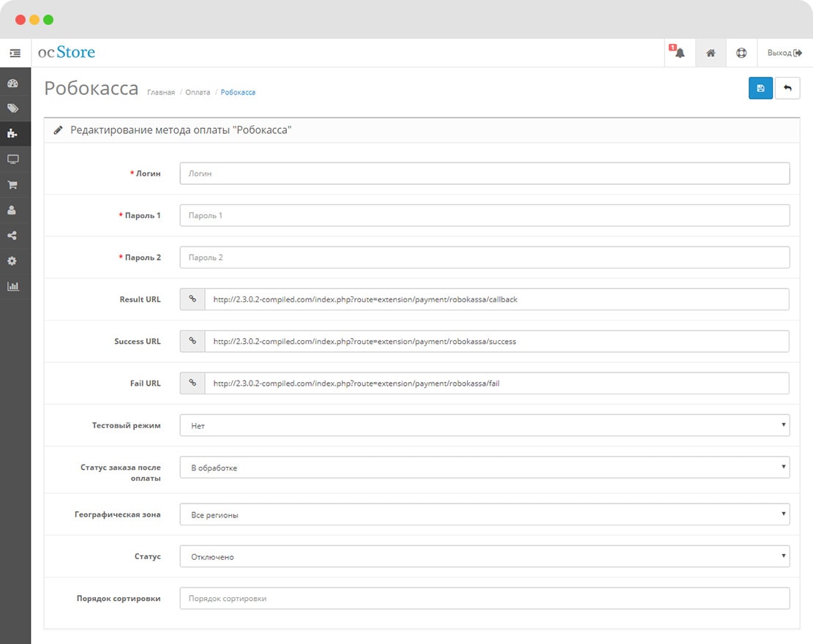Click the blue save button

pyautogui.click(x=760, y=88)
